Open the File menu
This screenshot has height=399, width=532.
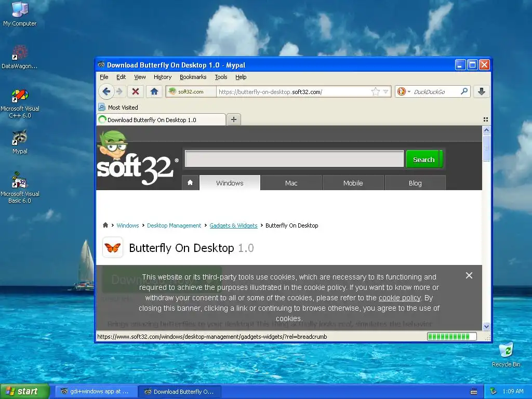pyautogui.click(x=104, y=77)
